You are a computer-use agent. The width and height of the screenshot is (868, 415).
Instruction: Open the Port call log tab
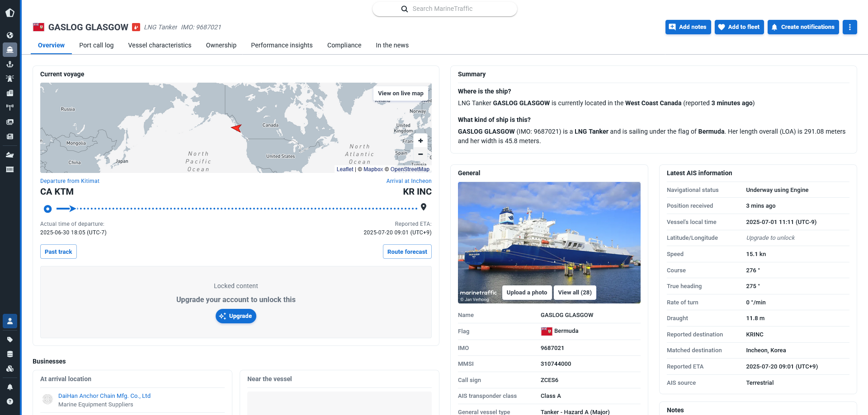(x=96, y=45)
